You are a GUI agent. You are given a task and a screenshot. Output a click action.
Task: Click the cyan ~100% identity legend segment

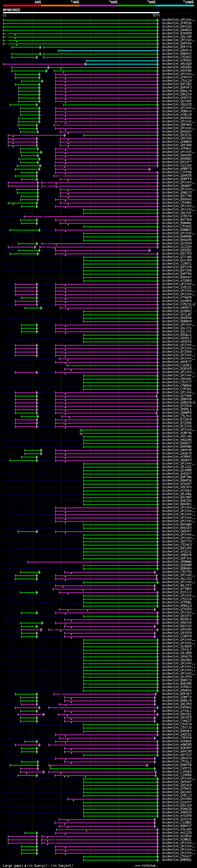coord(175,6)
